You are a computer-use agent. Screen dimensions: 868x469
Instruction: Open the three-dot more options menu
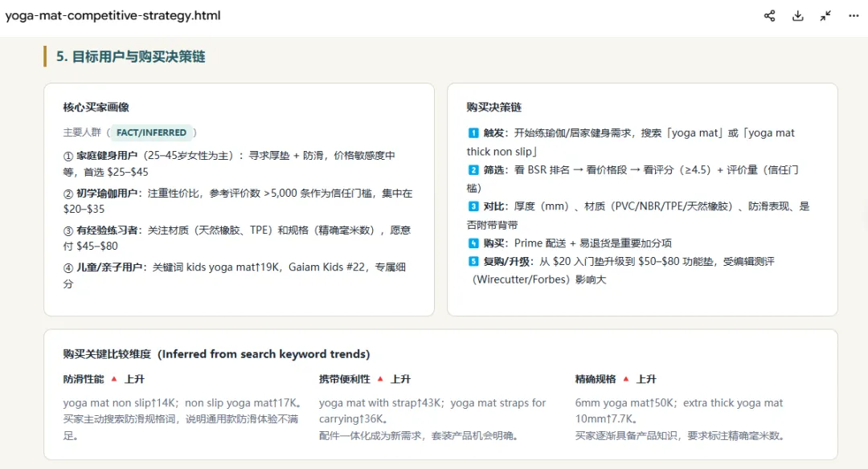pos(854,15)
